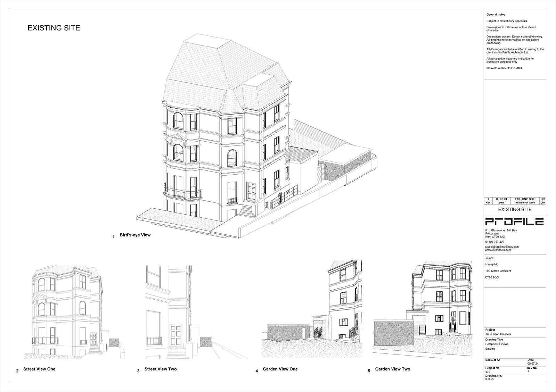This screenshot has width=556, height=392.
Task: Click the General notes heading
Action: 496,15
